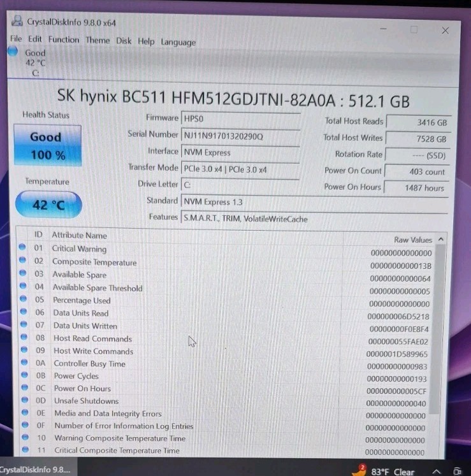Image resolution: width=471 pixels, height=476 pixels.
Task: Click raw value 0000001D589965
Action: coord(397,354)
